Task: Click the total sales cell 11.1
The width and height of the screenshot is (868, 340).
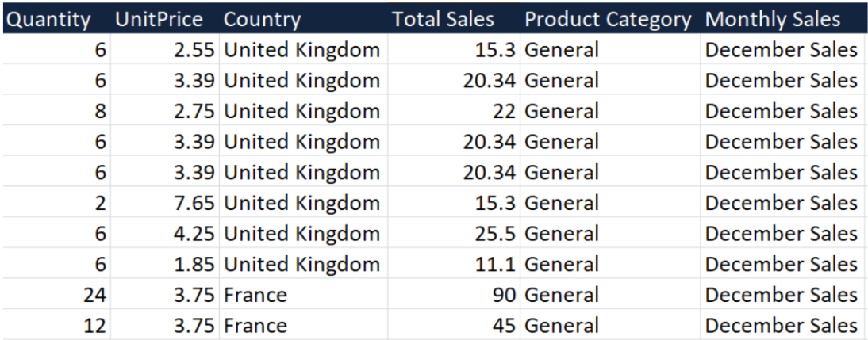Action: pos(497,264)
